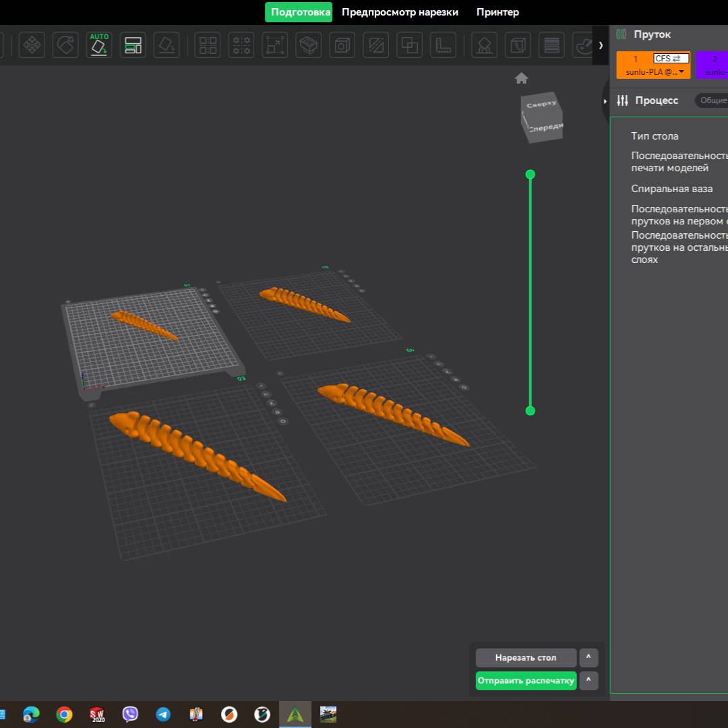This screenshot has height=728, width=728.
Task: Open the Boolean mesh operations tool
Action: [x=410, y=45]
